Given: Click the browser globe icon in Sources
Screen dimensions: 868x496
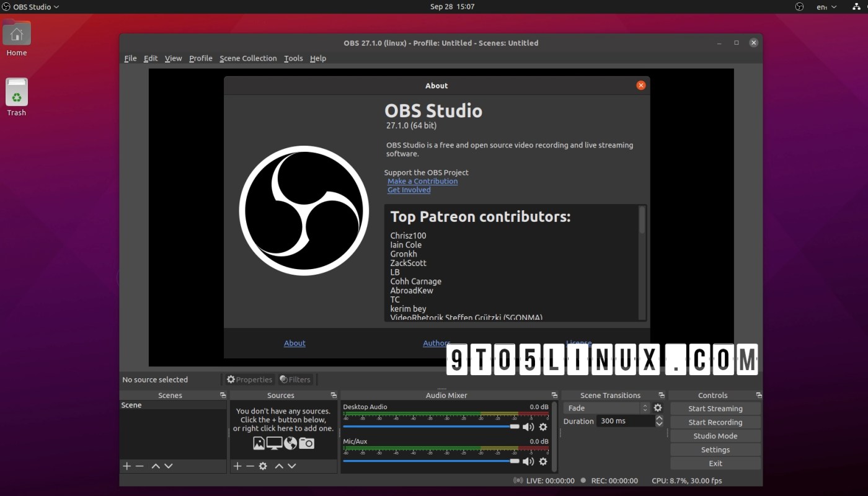Looking at the screenshot, I should coord(290,443).
